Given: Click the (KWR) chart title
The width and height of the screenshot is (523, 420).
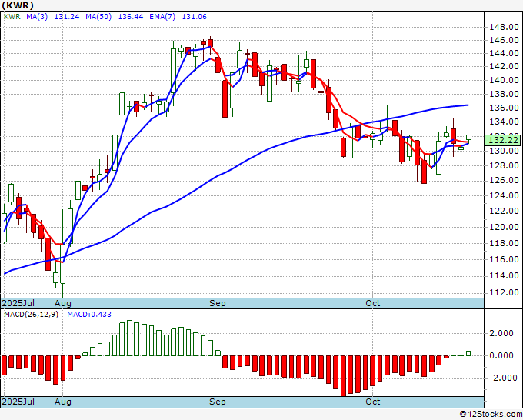Looking at the screenshot, I should pyautogui.click(x=18, y=5).
